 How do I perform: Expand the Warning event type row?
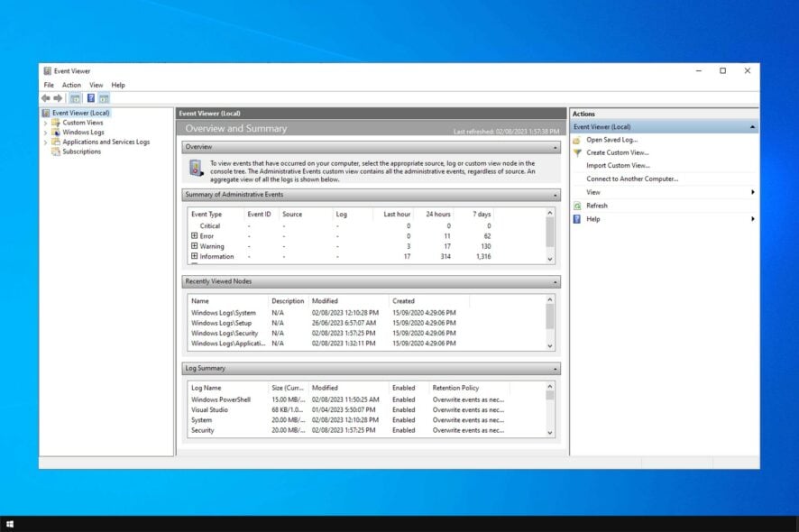[x=194, y=246]
